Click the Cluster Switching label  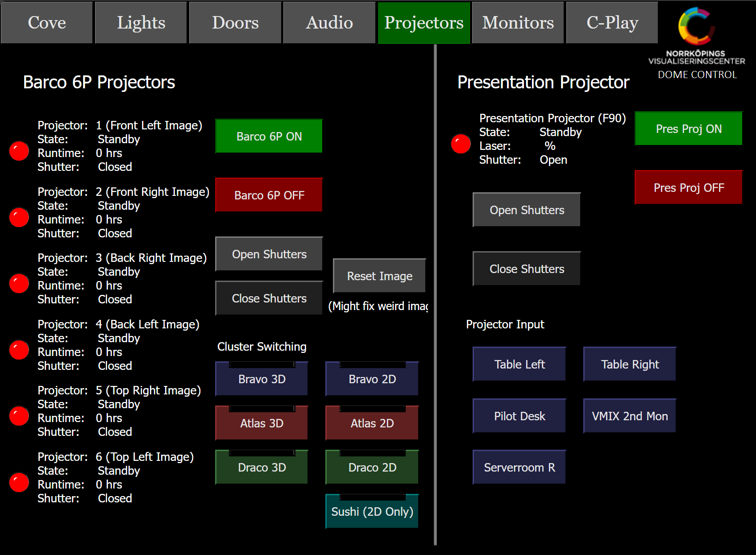tap(262, 347)
